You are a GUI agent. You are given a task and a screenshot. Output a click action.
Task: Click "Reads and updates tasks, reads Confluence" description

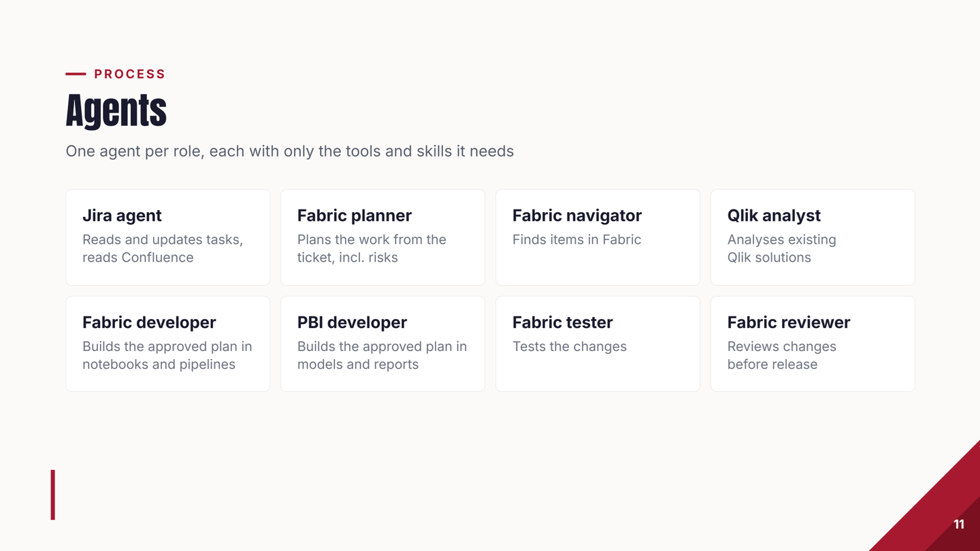(163, 248)
